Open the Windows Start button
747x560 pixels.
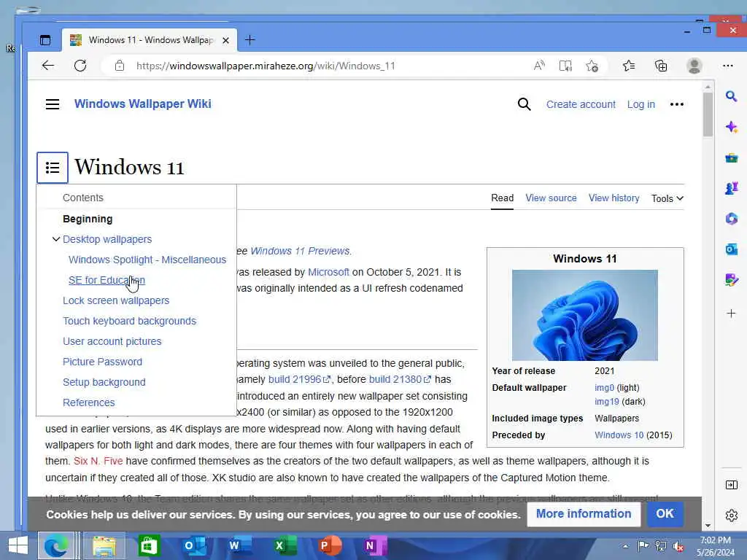[18, 546]
